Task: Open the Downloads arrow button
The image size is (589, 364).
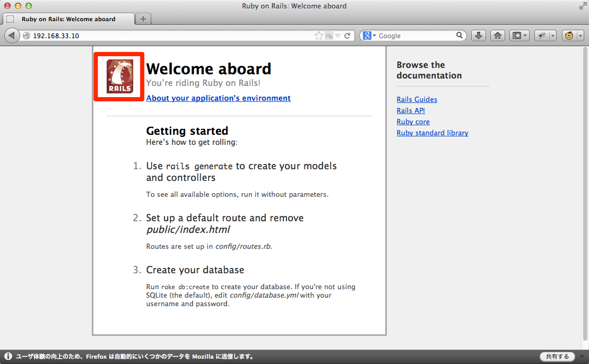Action: tap(479, 36)
